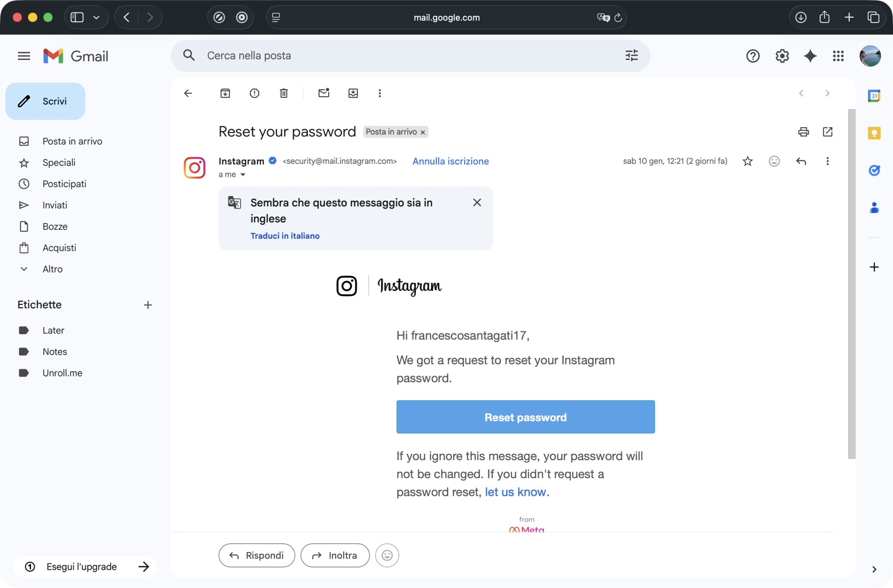This screenshot has width=893, height=588.
Task: Archive this email with the archive icon
Action: (x=225, y=93)
